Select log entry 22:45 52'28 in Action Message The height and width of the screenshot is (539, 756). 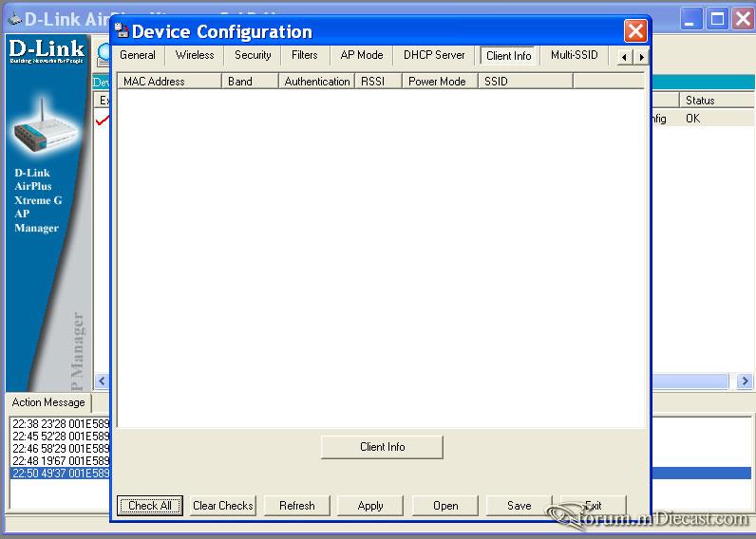pyautogui.click(x=61, y=437)
